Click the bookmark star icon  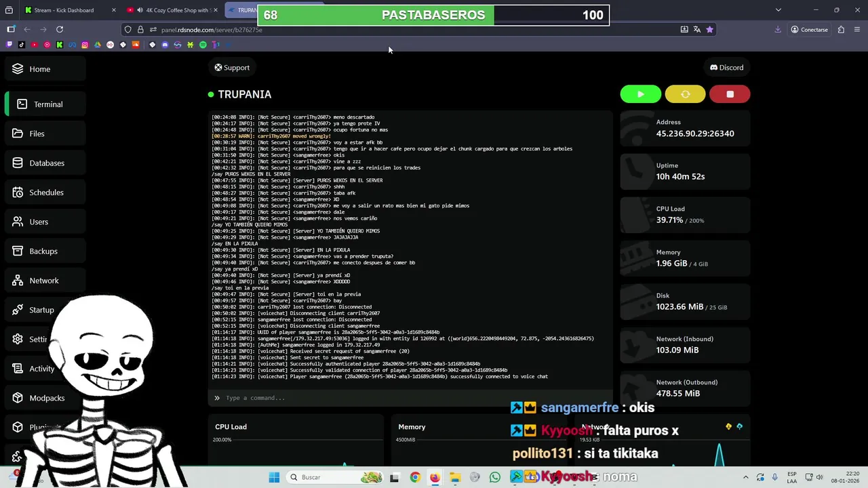tap(709, 29)
